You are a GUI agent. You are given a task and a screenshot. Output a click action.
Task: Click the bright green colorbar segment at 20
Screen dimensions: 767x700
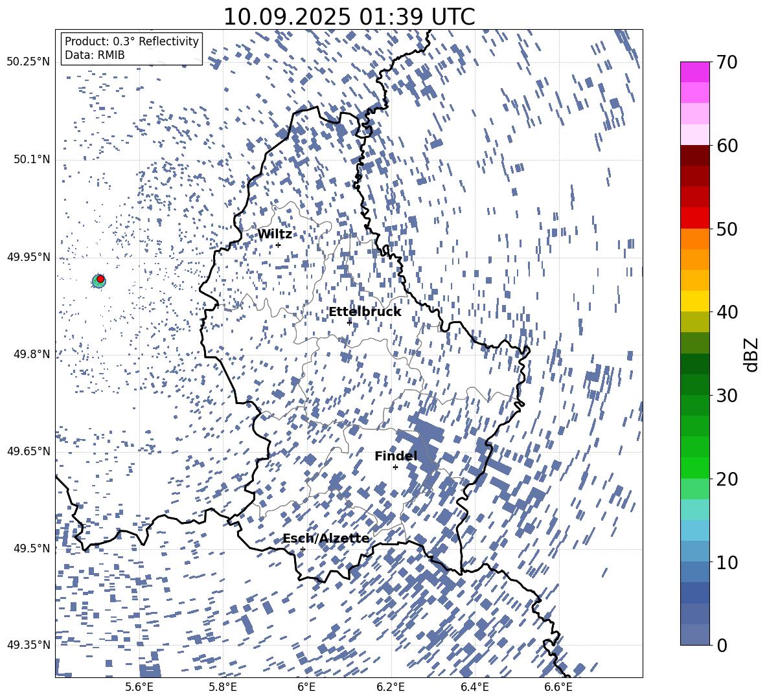tap(694, 468)
